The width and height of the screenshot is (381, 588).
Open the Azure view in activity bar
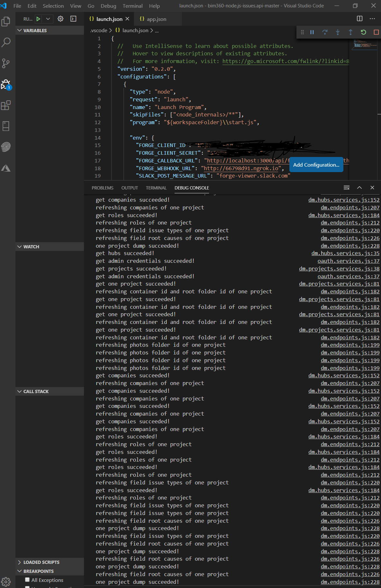point(6,168)
